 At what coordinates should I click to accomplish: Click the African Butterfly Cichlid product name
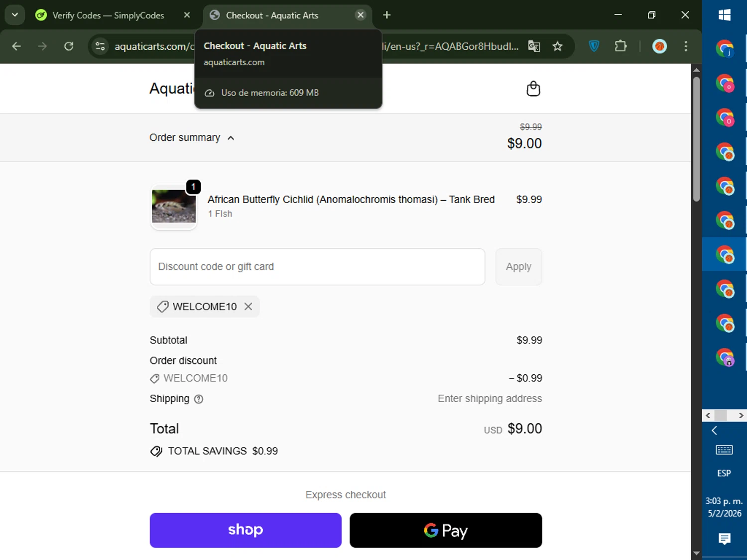(351, 200)
